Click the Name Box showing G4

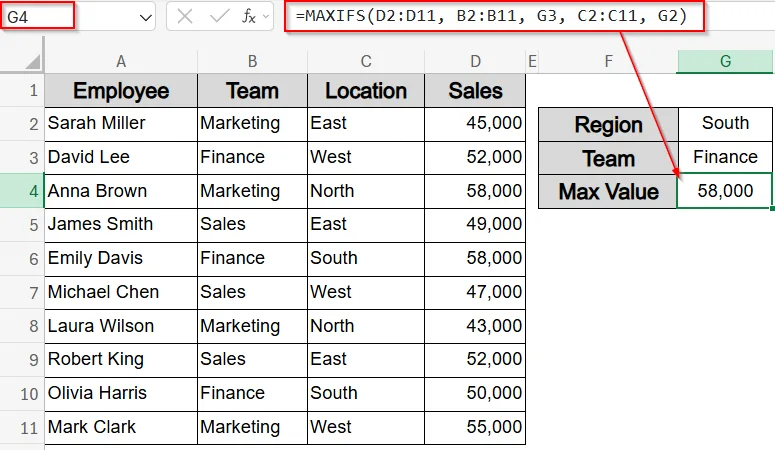[x=38, y=16]
